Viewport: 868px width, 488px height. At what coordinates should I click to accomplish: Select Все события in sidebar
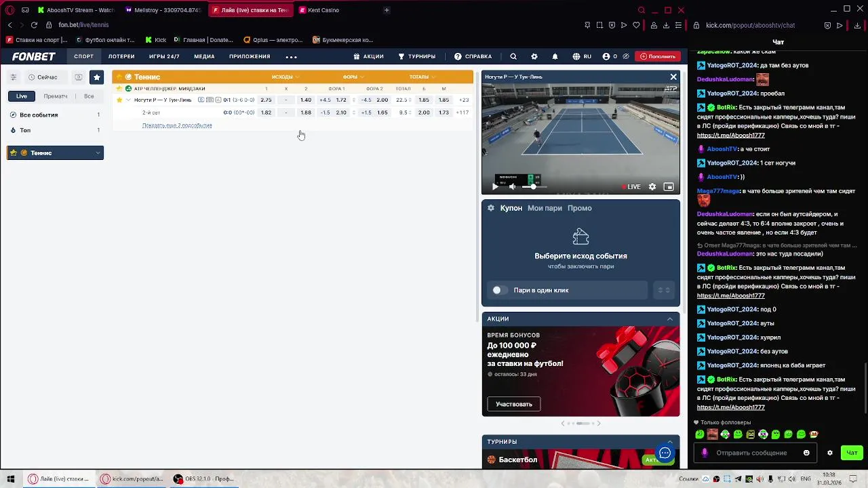55,115
